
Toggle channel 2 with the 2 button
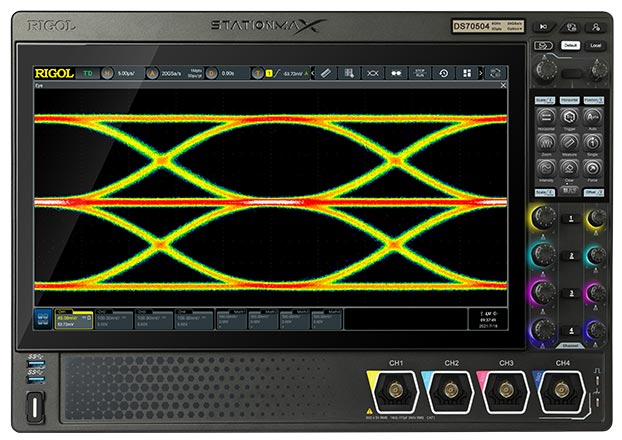[x=571, y=255]
